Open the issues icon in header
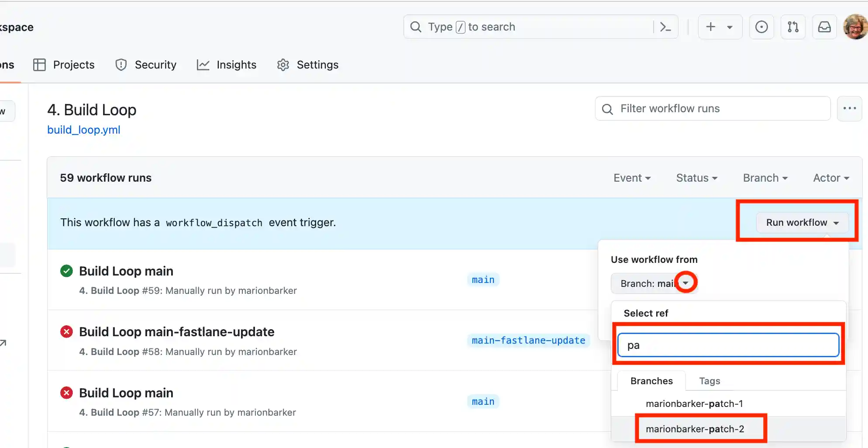The width and height of the screenshot is (868, 448). 761,27
